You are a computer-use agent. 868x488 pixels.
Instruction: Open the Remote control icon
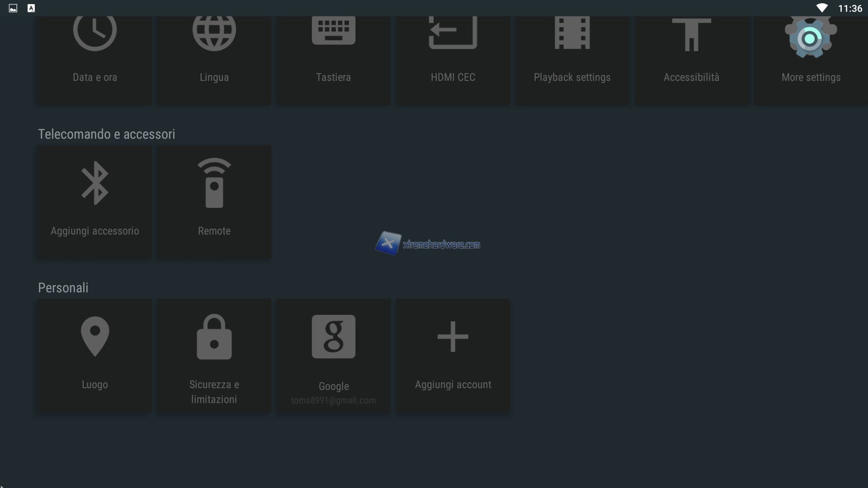coord(214,183)
